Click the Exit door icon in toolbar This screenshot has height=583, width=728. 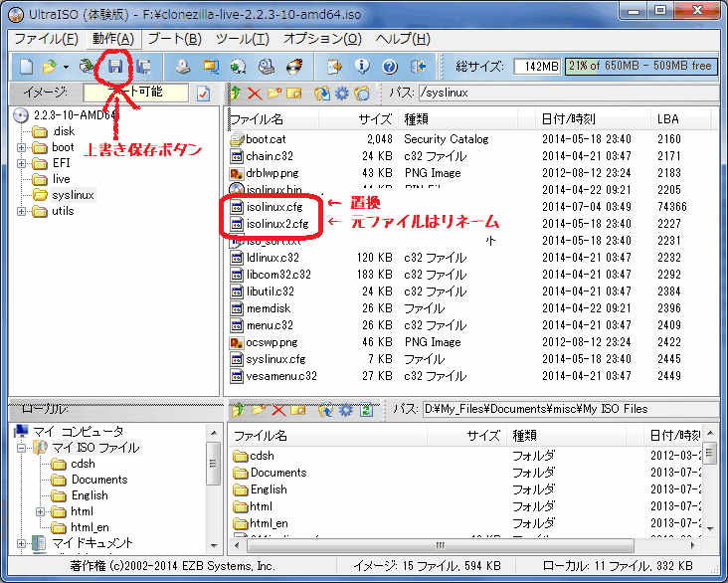click(418, 67)
